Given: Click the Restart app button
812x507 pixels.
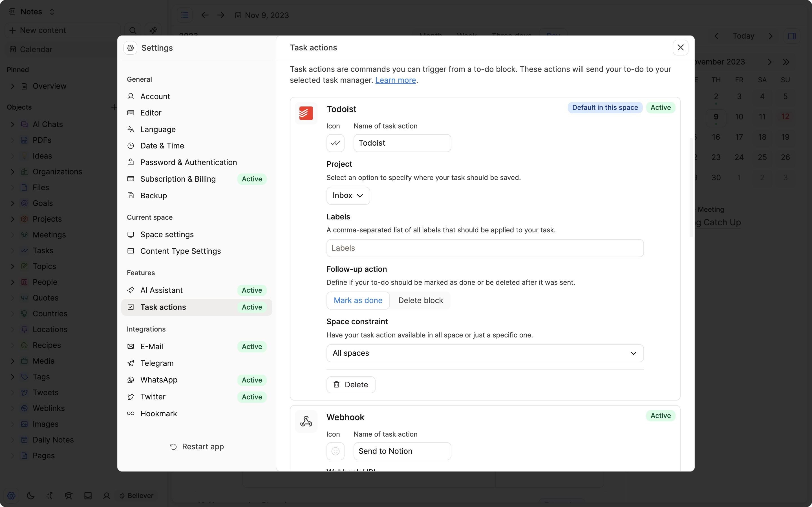Looking at the screenshot, I should point(197,446).
